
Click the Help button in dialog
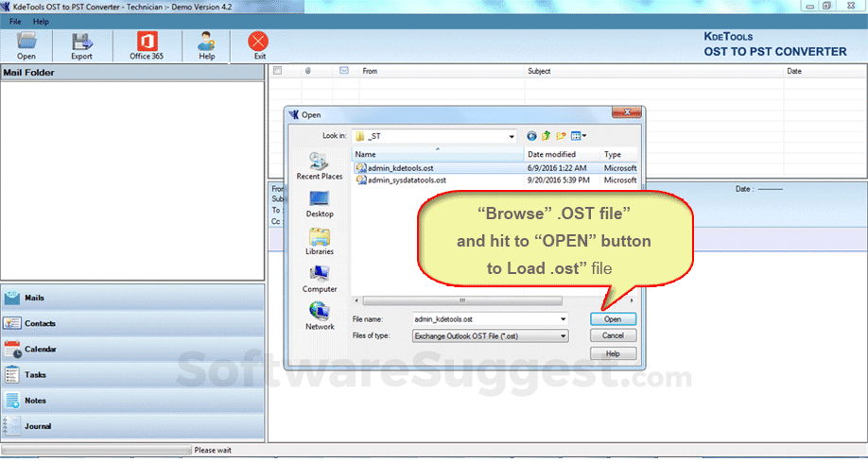point(613,353)
